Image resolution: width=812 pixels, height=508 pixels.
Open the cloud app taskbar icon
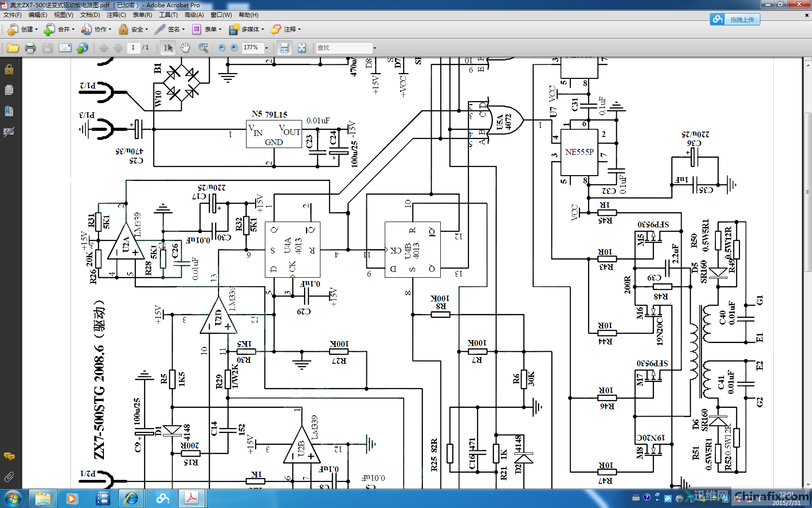coord(163,498)
